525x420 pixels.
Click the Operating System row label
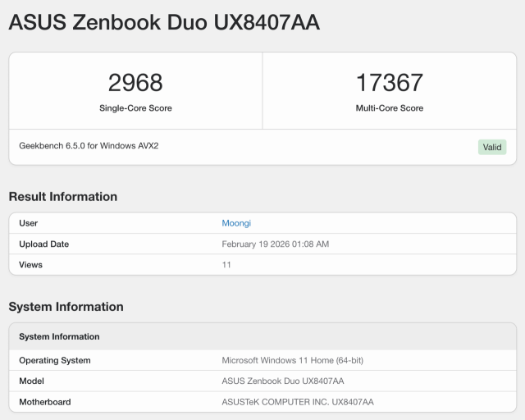click(x=55, y=360)
